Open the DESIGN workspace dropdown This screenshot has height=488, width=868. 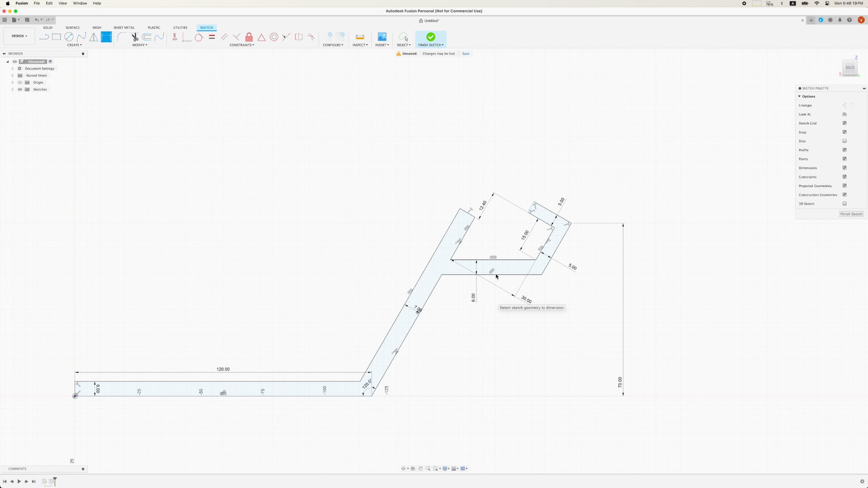[x=19, y=36]
